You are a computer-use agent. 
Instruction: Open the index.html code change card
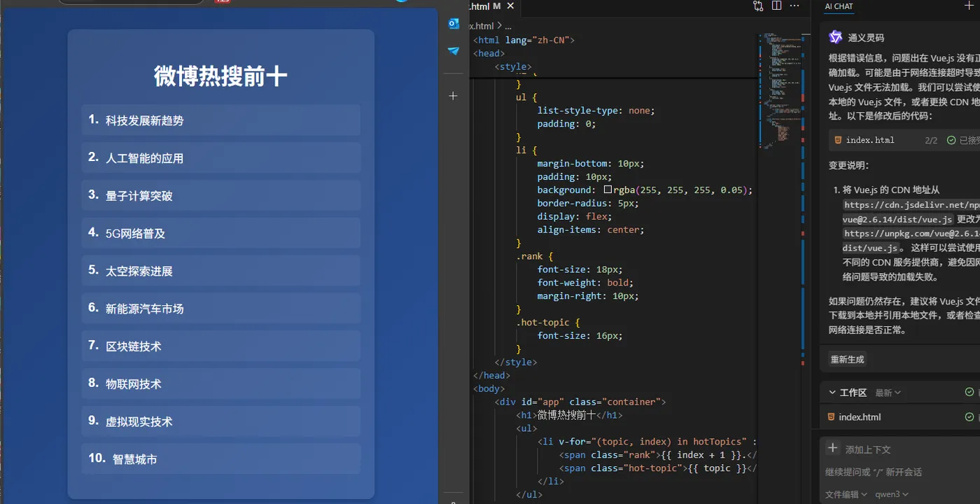click(x=904, y=140)
